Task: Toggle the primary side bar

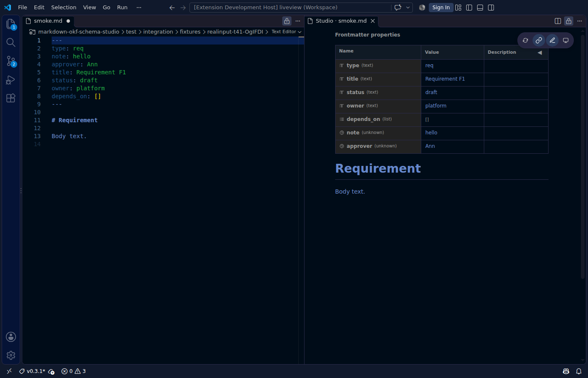Action: pyautogui.click(x=469, y=8)
